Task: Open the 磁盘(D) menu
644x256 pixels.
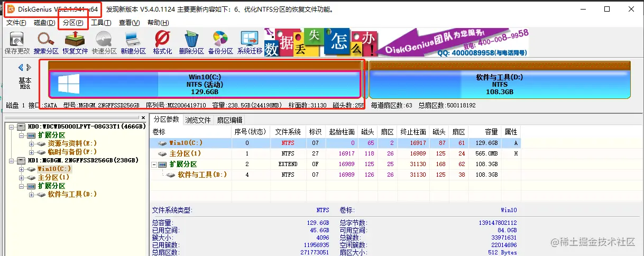Action: [x=44, y=23]
